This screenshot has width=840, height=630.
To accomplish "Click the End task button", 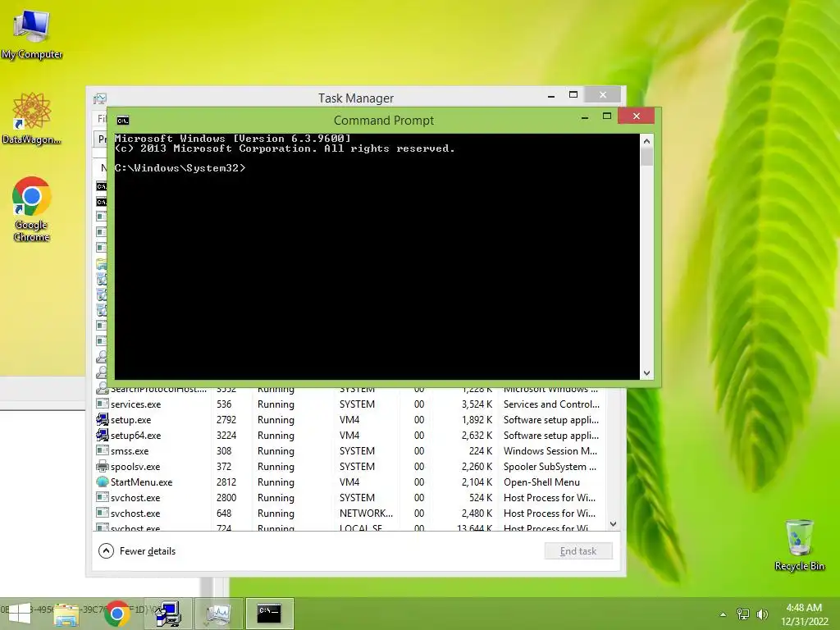I will 578,550.
